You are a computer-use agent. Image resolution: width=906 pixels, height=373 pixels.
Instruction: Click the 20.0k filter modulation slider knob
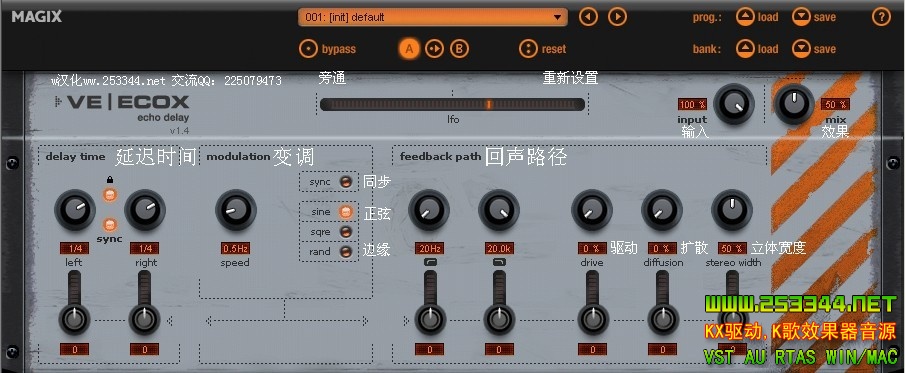pyautogui.click(x=499, y=319)
